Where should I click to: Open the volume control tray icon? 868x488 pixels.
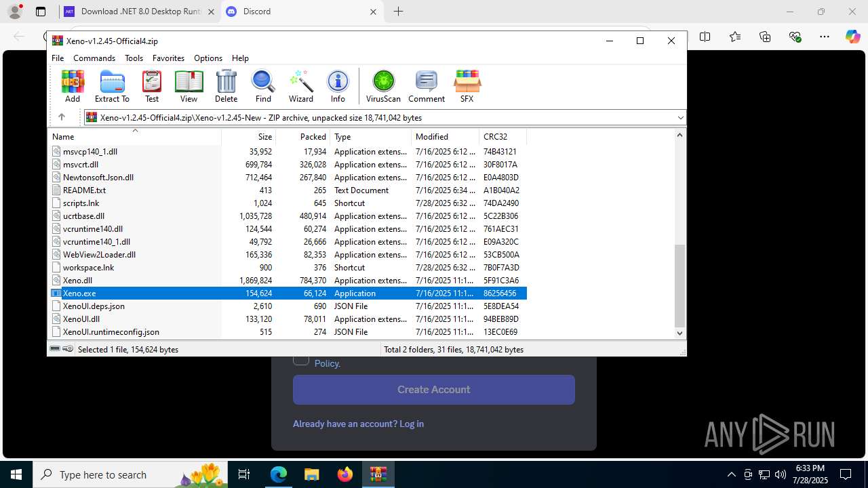click(781, 474)
